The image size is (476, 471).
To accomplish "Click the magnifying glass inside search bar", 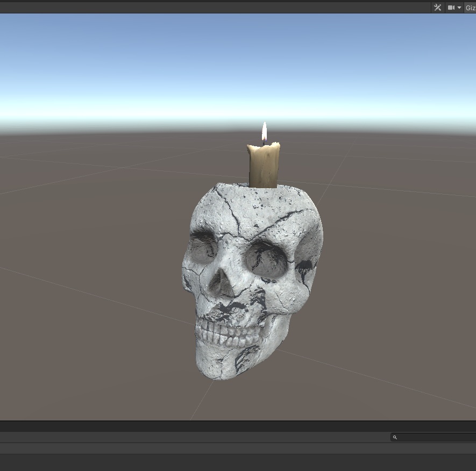I will [396, 437].
